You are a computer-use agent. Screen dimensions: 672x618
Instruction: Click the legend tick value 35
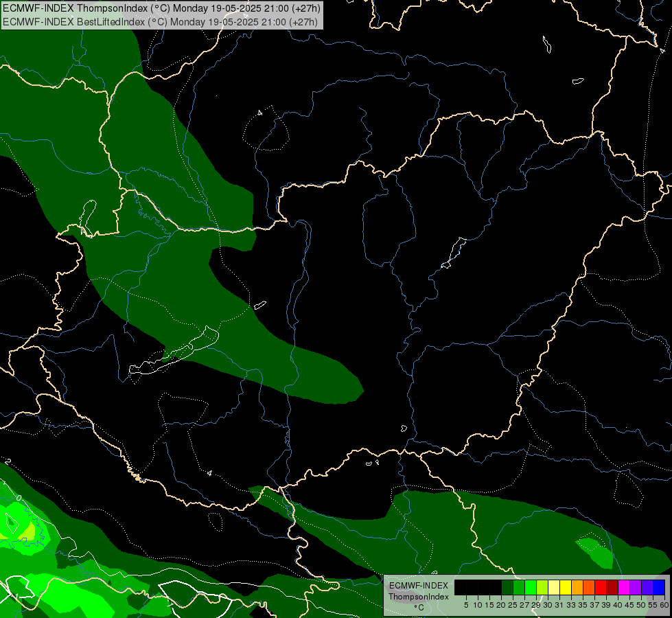tap(583, 605)
